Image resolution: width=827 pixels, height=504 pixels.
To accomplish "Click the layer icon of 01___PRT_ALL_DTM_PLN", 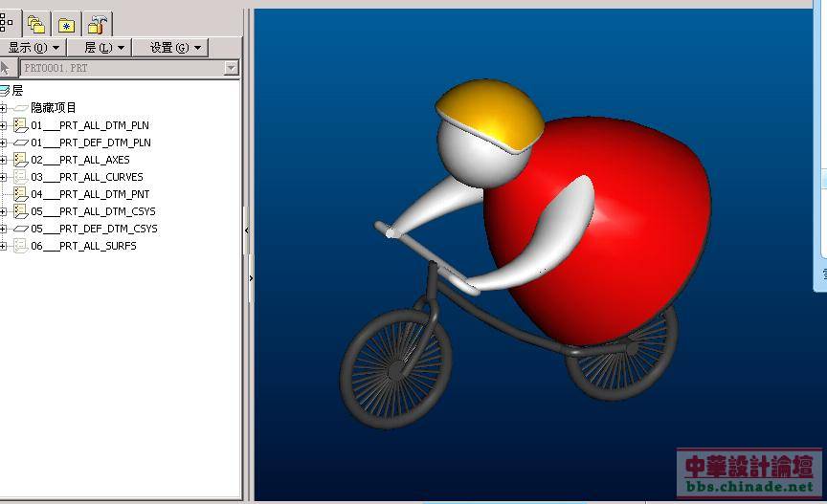I will pyautogui.click(x=20, y=125).
